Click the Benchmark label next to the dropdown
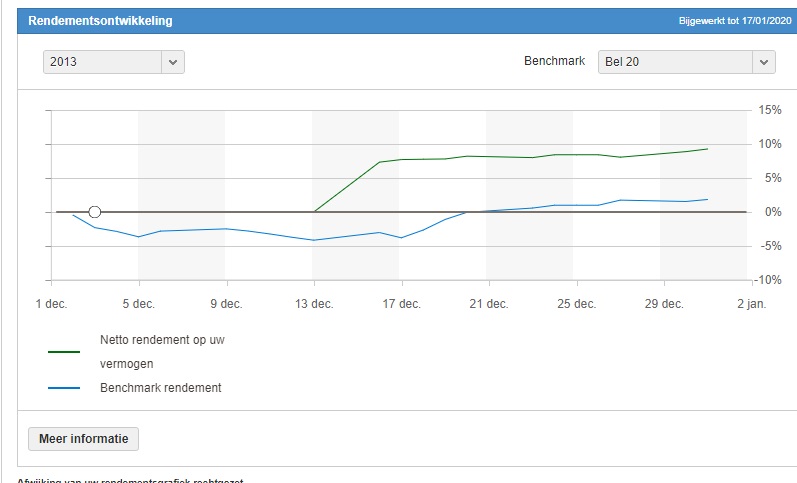This screenshot has width=797, height=483. tap(554, 62)
